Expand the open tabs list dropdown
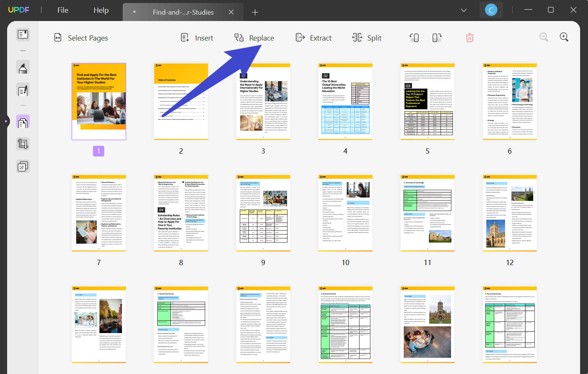 point(463,11)
